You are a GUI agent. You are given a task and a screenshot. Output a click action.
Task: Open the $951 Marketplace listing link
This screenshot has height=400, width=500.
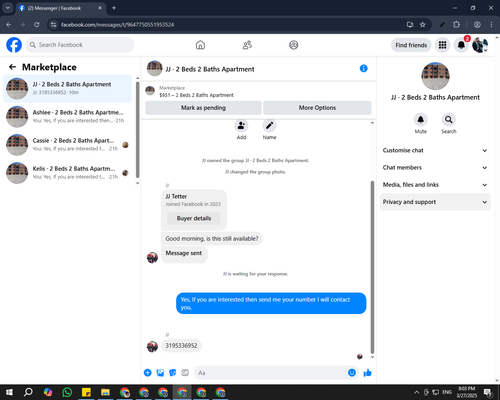196,95
